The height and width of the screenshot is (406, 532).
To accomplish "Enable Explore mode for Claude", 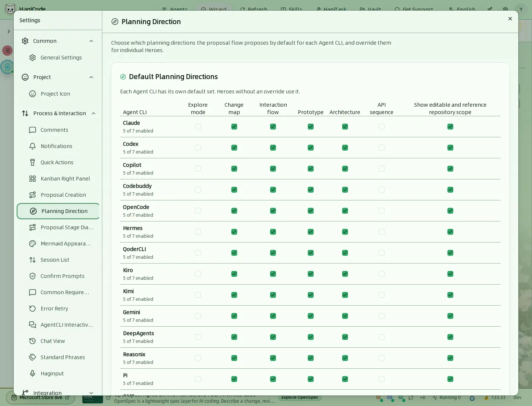I will tap(198, 127).
